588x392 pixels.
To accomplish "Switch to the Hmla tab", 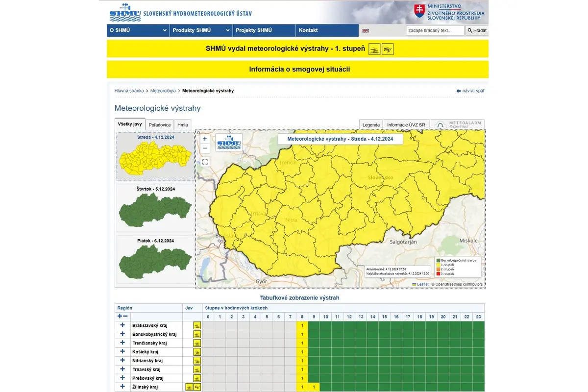I will [183, 125].
